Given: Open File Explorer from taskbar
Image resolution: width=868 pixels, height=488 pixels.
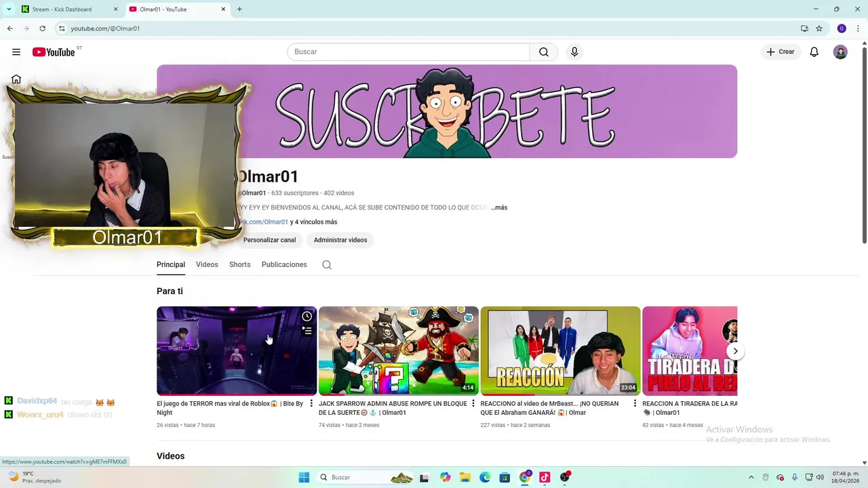Looking at the screenshot, I should tap(465, 477).
